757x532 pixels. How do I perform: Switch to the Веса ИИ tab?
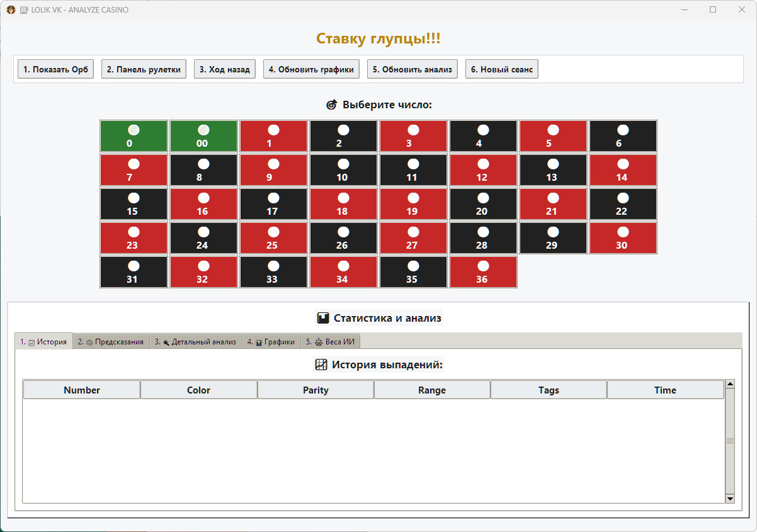331,342
